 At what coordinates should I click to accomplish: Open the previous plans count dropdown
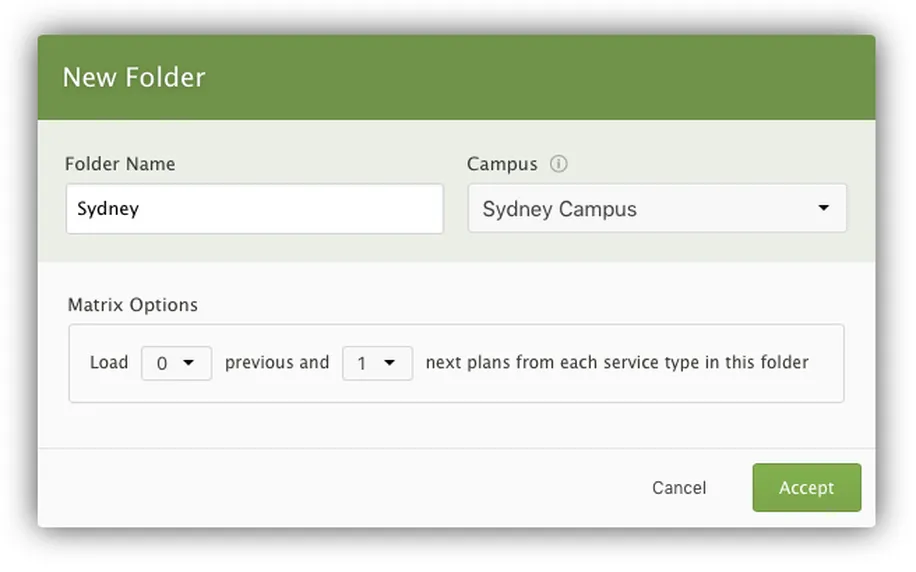coord(176,364)
